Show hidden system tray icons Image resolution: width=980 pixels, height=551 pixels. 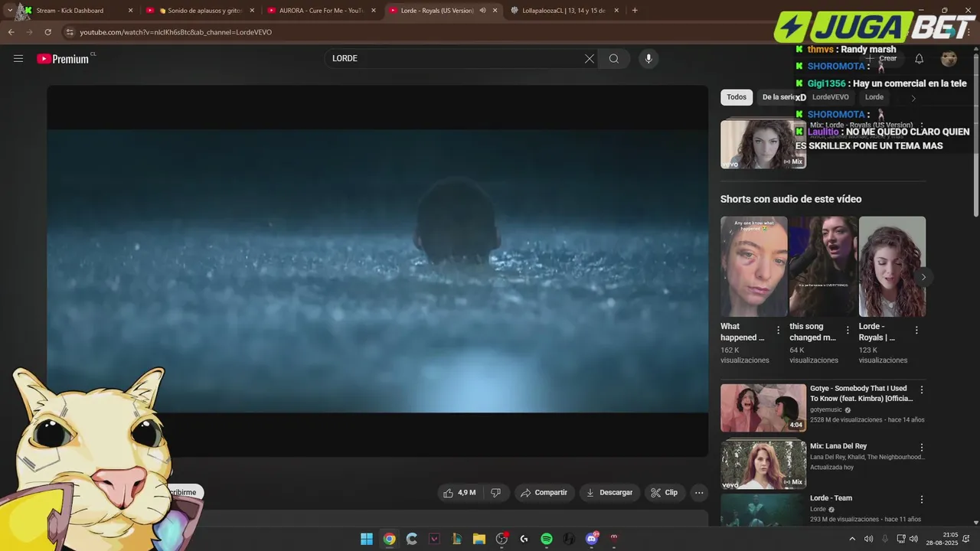(x=852, y=539)
